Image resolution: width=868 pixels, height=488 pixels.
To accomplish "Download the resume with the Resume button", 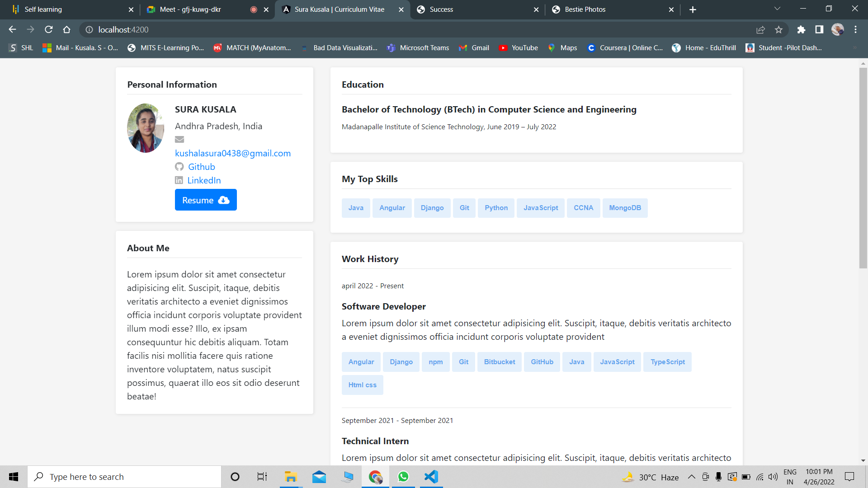I will [206, 200].
